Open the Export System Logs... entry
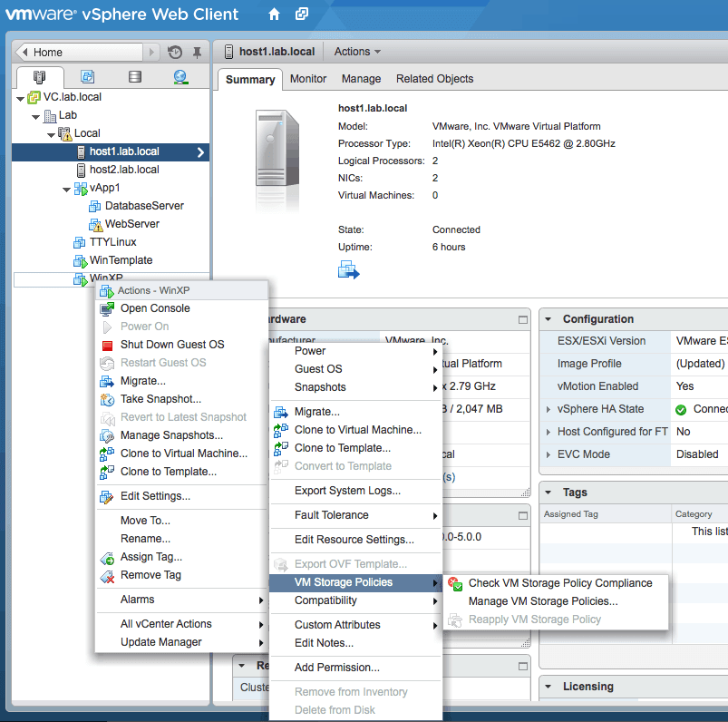728x722 pixels. pos(355,491)
